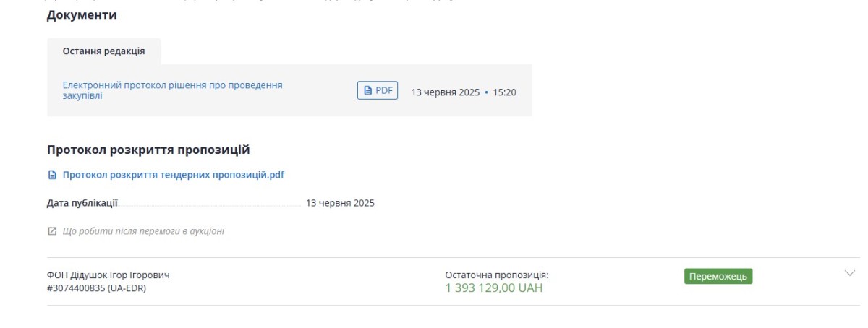Click the final offer amount 1 393 129,00 UAH
Viewport: 868px width, 328px height.
pos(494,288)
